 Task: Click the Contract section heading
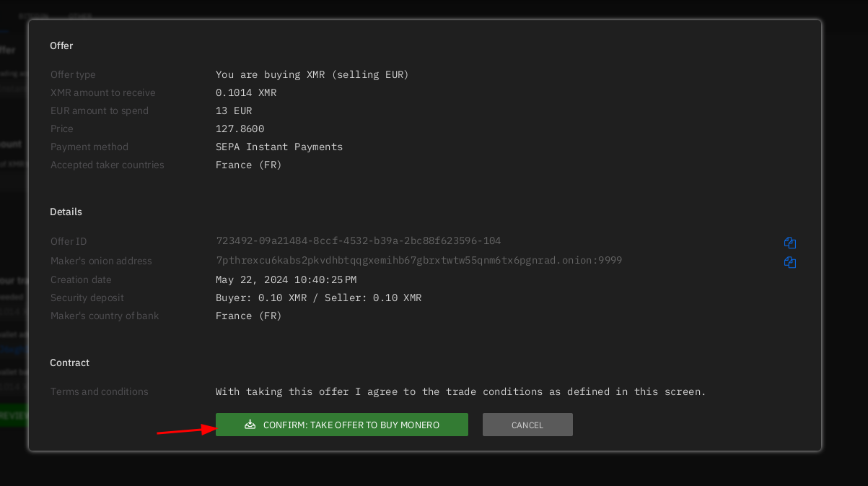click(69, 363)
